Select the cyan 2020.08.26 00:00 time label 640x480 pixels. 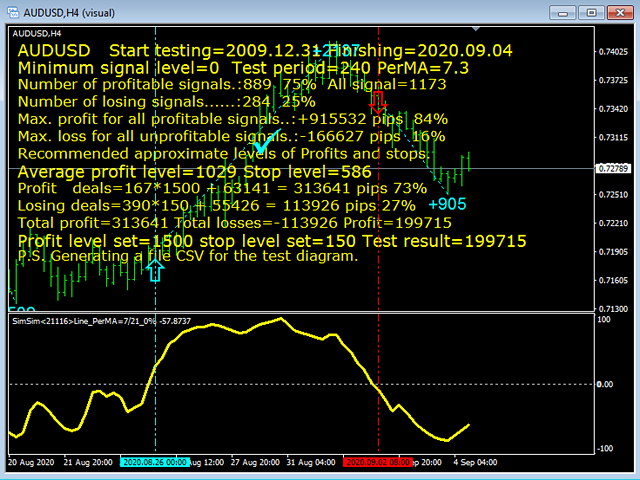click(155, 462)
